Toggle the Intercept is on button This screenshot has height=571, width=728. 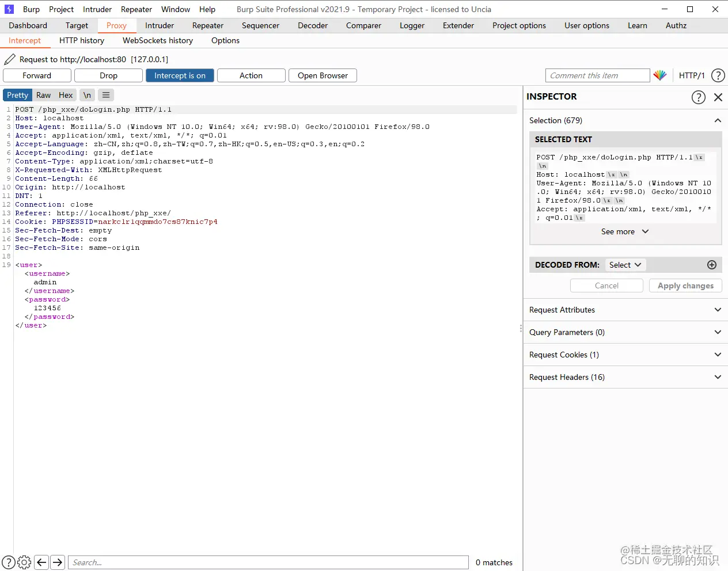tap(180, 75)
